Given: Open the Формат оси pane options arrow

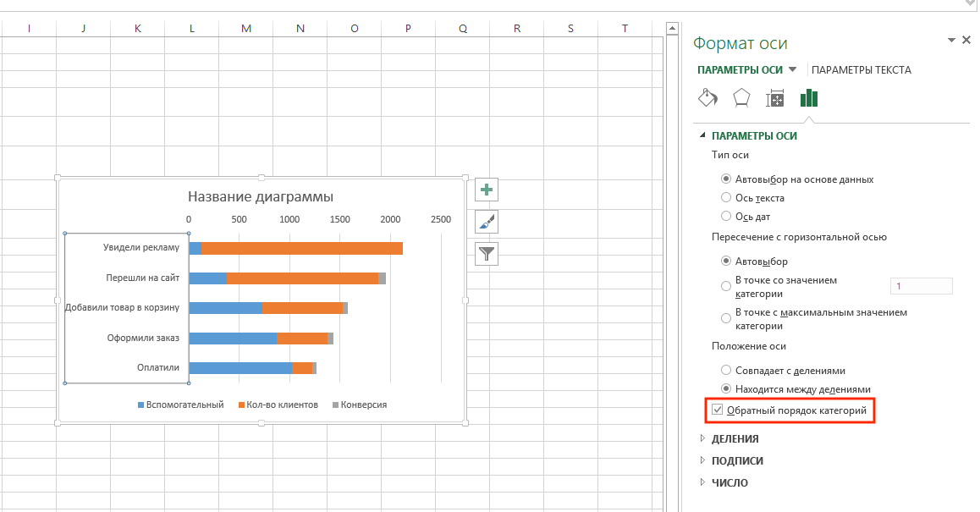Looking at the screenshot, I should (x=951, y=40).
